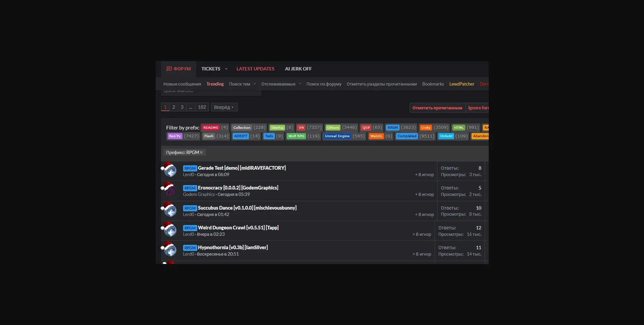Click RPGM tag icon on Succubus Dance thread
This screenshot has height=325, width=644.
(190, 208)
